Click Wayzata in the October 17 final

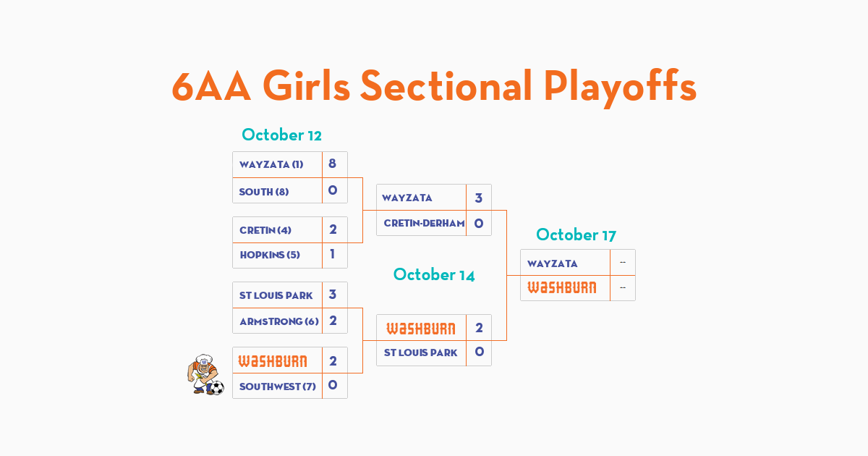(x=566, y=262)
